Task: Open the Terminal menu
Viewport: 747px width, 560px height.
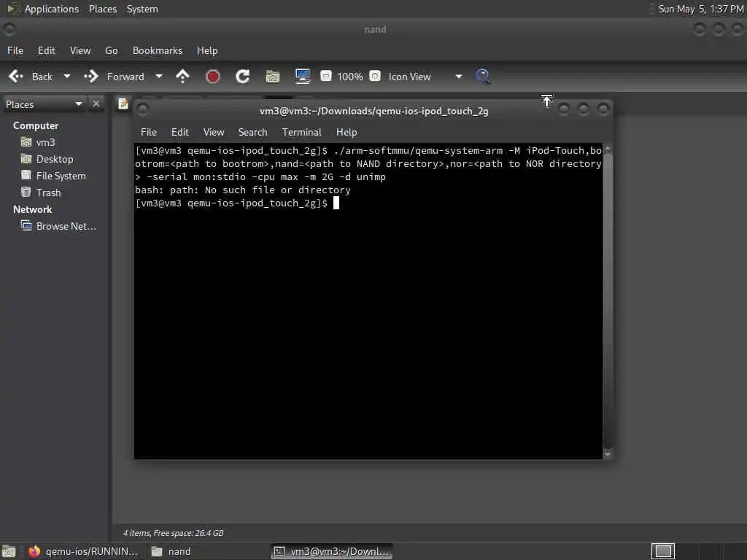Action: pos(301,133)
